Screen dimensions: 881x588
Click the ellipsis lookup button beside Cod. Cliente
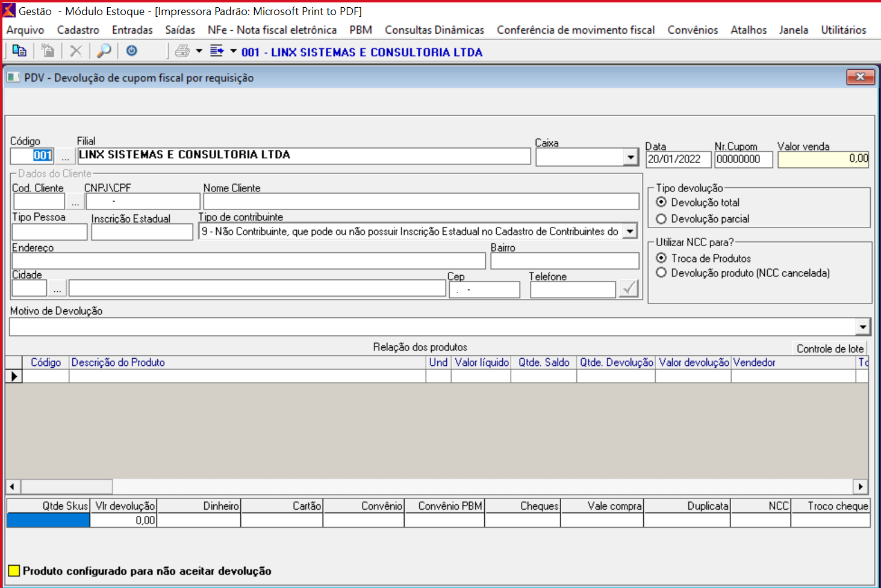click(75, 202)
